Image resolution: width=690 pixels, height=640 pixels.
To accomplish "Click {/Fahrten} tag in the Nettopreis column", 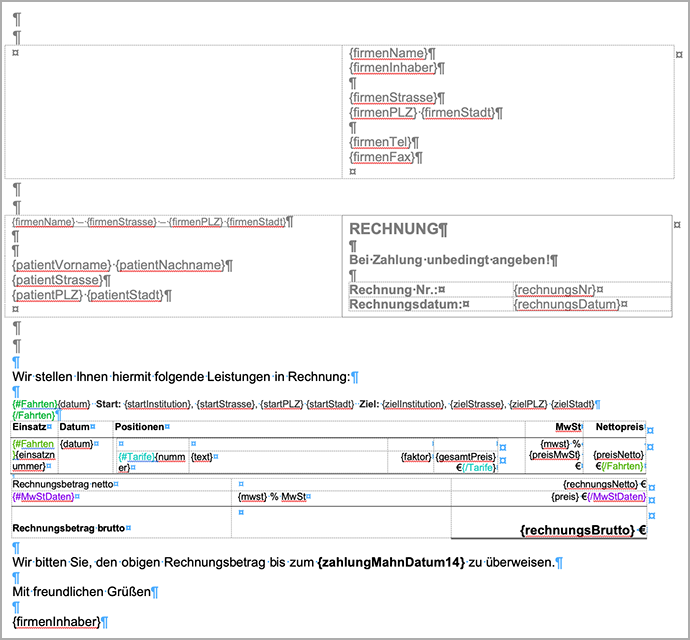I will tap(623, 466).
